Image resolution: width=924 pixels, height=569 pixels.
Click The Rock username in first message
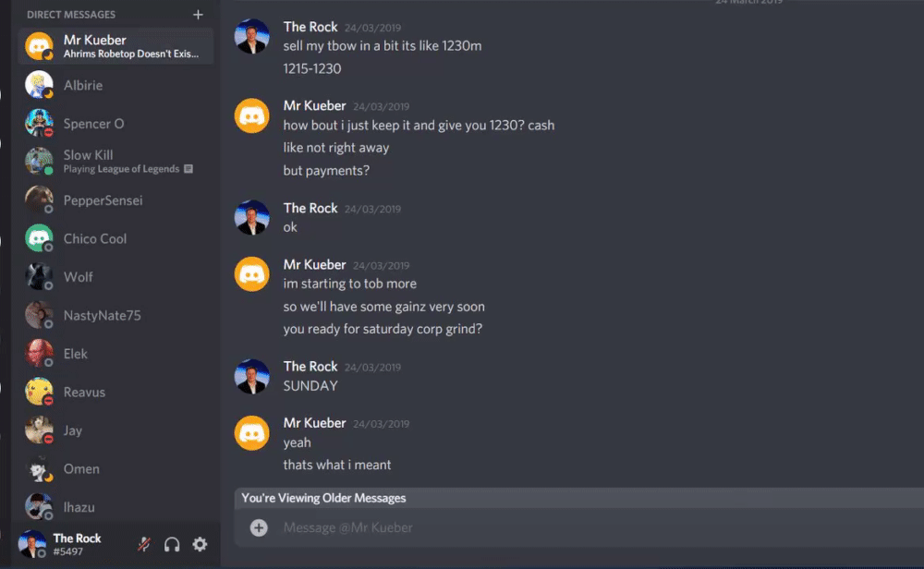[x=310, y=27]
